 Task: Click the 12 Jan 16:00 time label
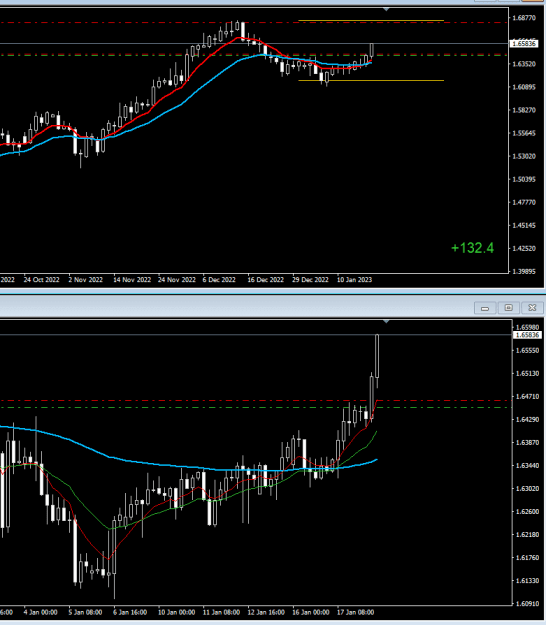pos(266,612)
